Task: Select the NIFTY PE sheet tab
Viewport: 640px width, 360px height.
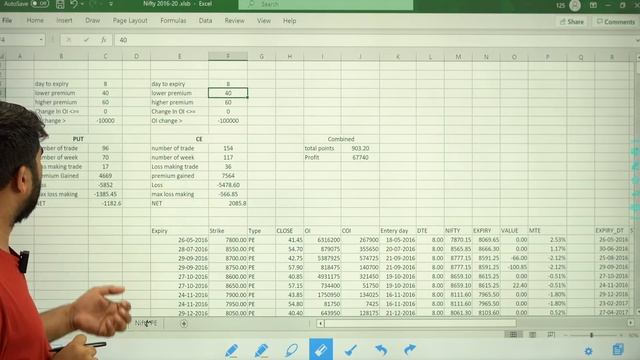Action: [x=146, y=323]
